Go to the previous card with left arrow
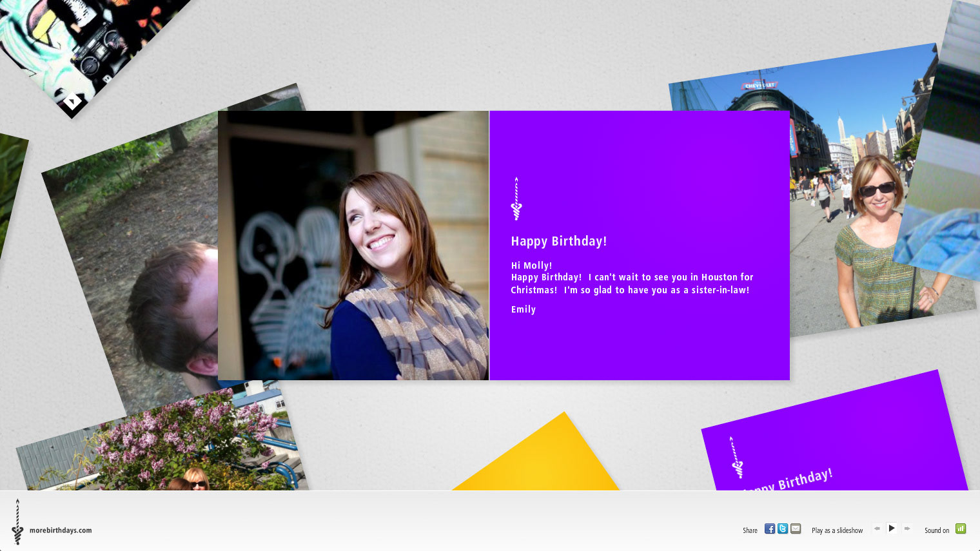Screen dimensions: 980x551 click(877, 528)
